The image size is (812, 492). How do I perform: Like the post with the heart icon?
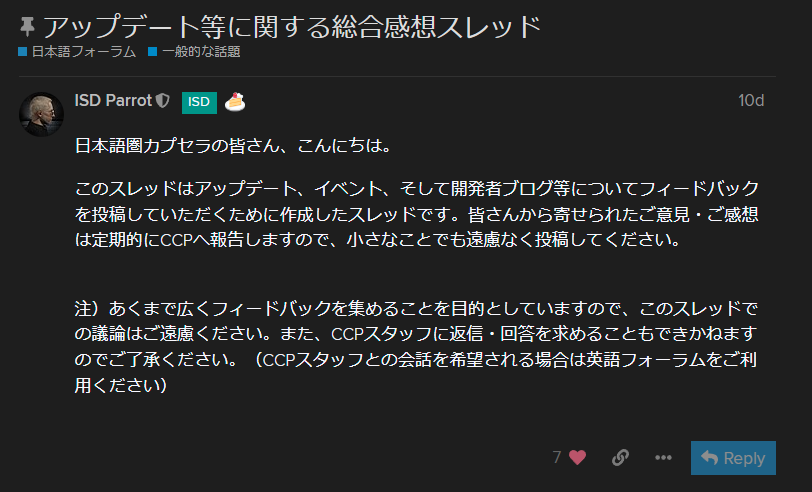coord(577,457)
